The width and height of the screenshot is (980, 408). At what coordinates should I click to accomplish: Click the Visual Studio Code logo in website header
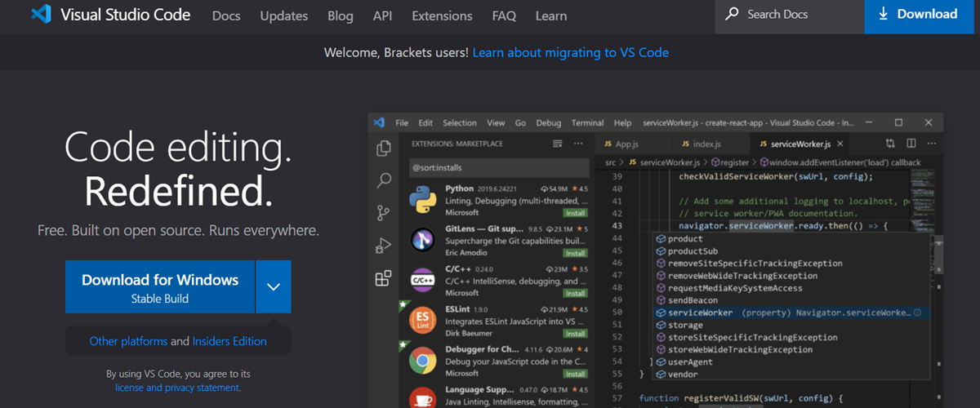click(x=41, y=14)
